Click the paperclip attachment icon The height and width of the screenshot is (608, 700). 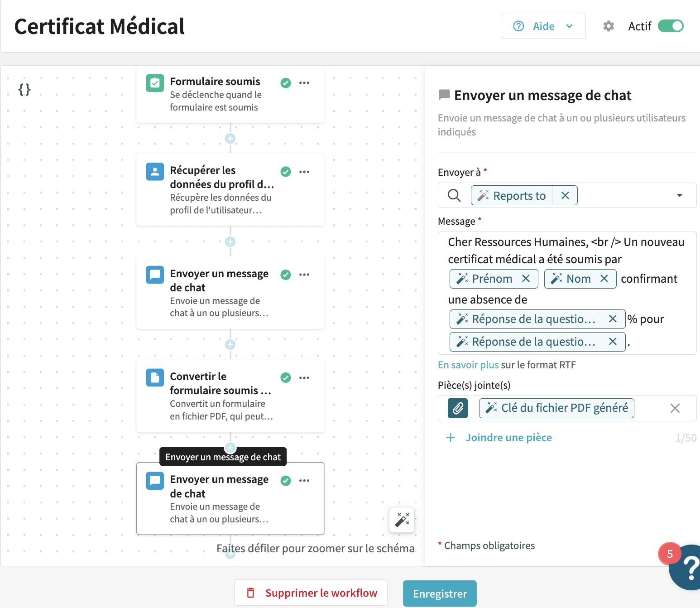[458, 408]
